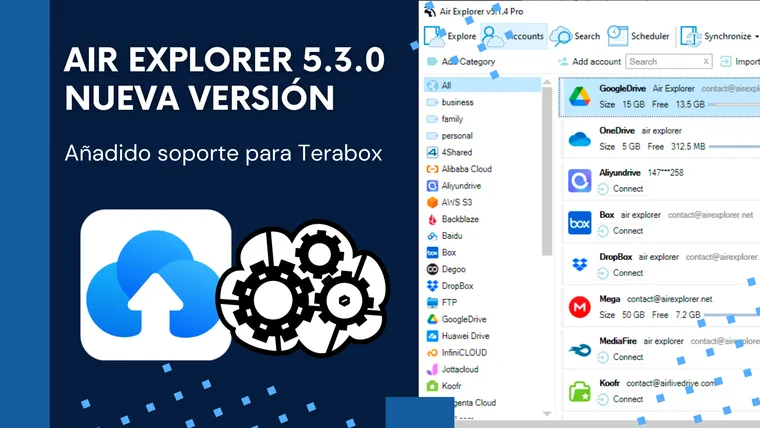Image resolution: width=760 pixels, height=428 pixels.
Task: Select Huawei Drive in the list
Action: pyautogui.click(x=458, y=336)
